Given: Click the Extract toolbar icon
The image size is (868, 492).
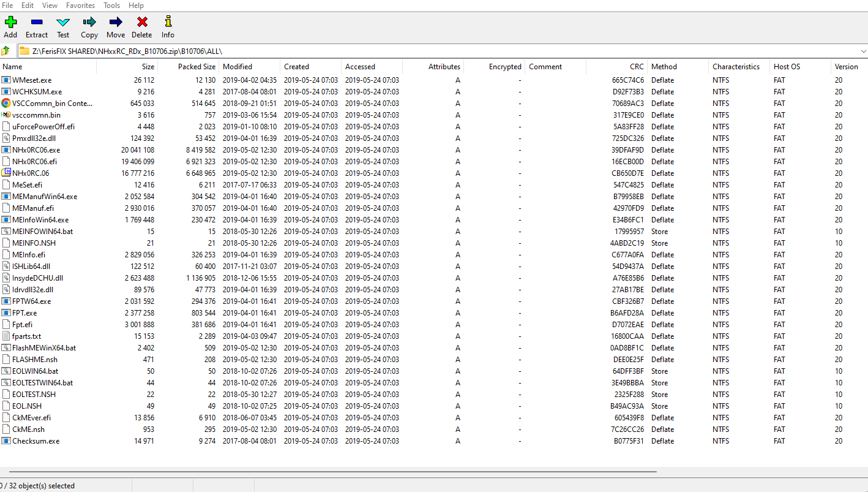Looking at the screenshot, I should click(37, 23).
